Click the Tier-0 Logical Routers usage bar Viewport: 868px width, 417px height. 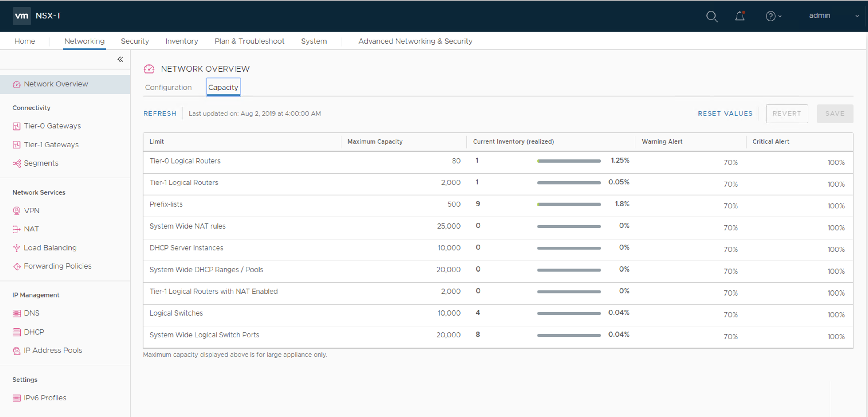coord(569,161)
